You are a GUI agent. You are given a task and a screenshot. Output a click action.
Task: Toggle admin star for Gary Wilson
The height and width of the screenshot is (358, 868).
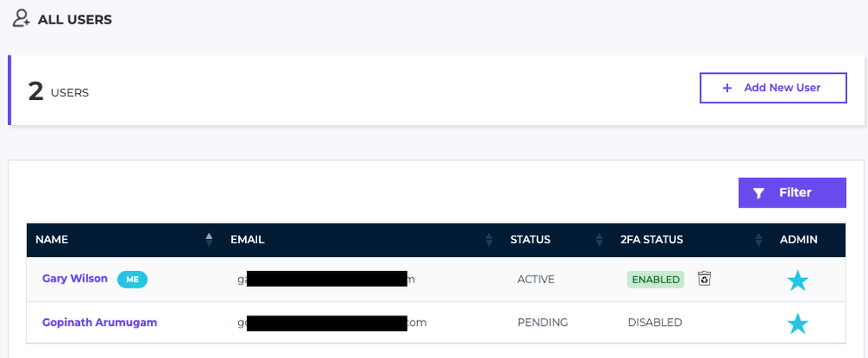(x=797, y=280)
